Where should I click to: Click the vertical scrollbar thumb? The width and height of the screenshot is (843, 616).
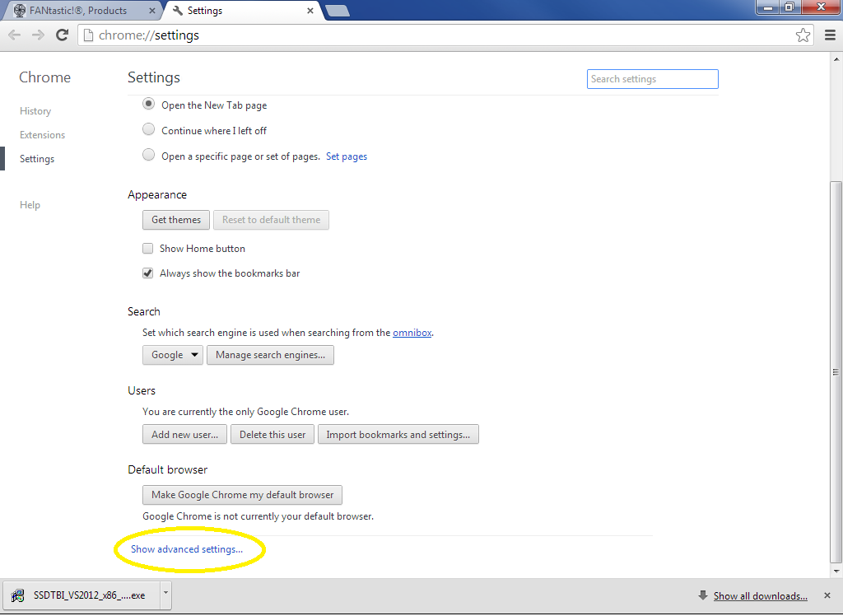[836, 372]
